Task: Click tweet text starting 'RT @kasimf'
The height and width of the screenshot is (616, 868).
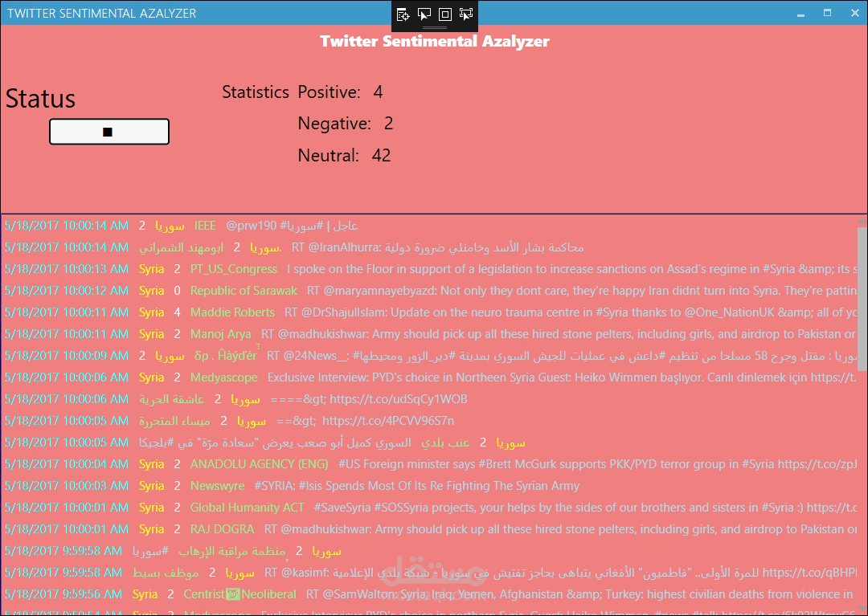Action: (x=560, y=573)
